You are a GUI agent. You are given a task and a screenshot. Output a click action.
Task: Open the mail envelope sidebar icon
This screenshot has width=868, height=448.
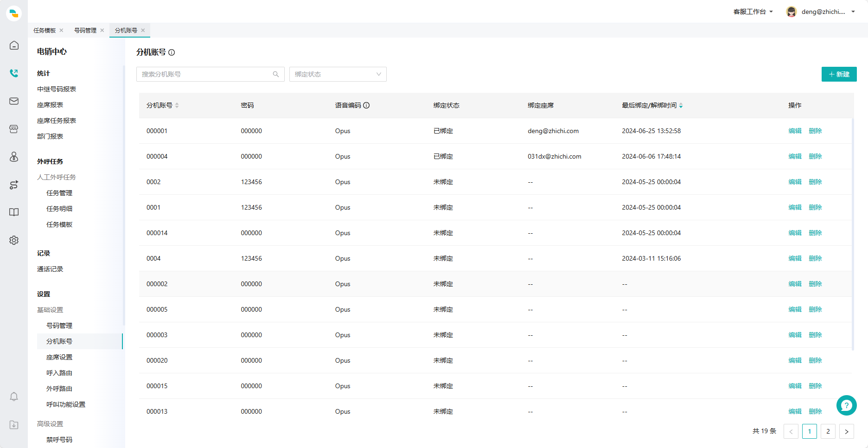pyautogui.click(x=14, y=101)
